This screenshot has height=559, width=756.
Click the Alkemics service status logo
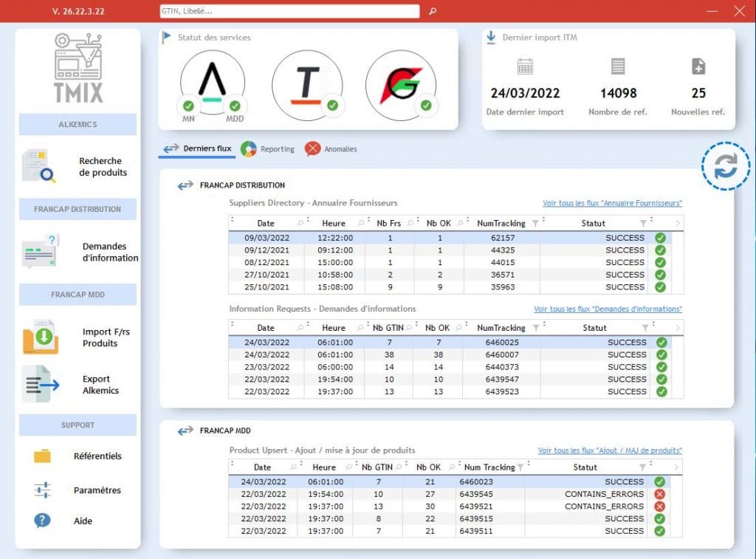[213, 81]
